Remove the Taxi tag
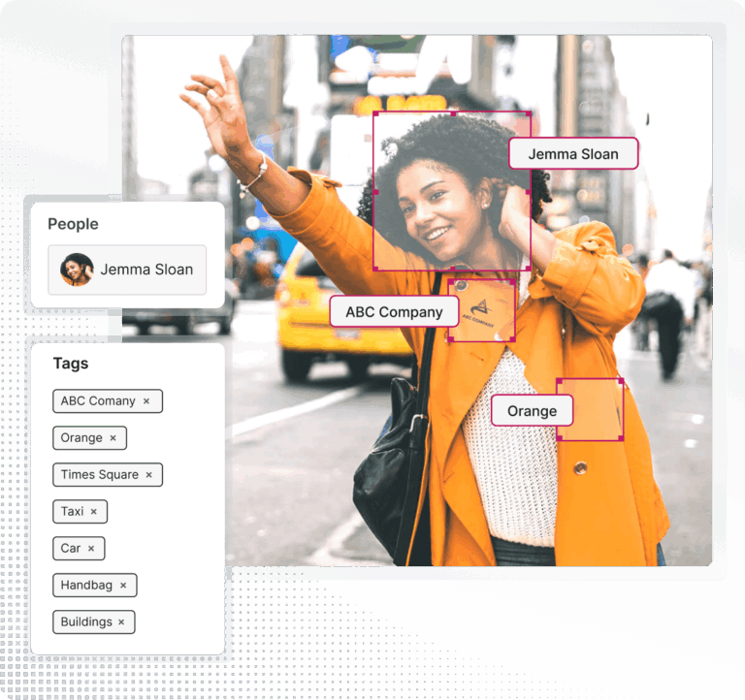The width and height of the screenshot is (745, 700). pyautogui.click(x=93, y=512)
